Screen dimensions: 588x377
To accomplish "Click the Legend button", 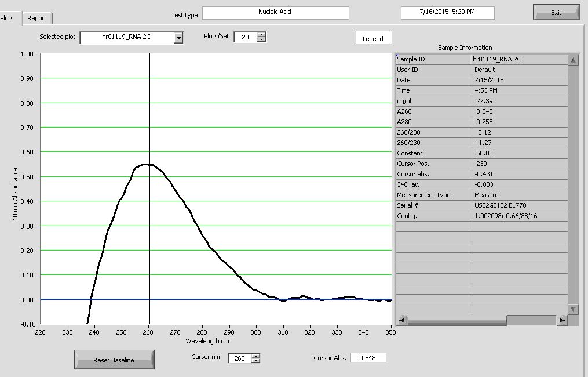I will 373,39.
